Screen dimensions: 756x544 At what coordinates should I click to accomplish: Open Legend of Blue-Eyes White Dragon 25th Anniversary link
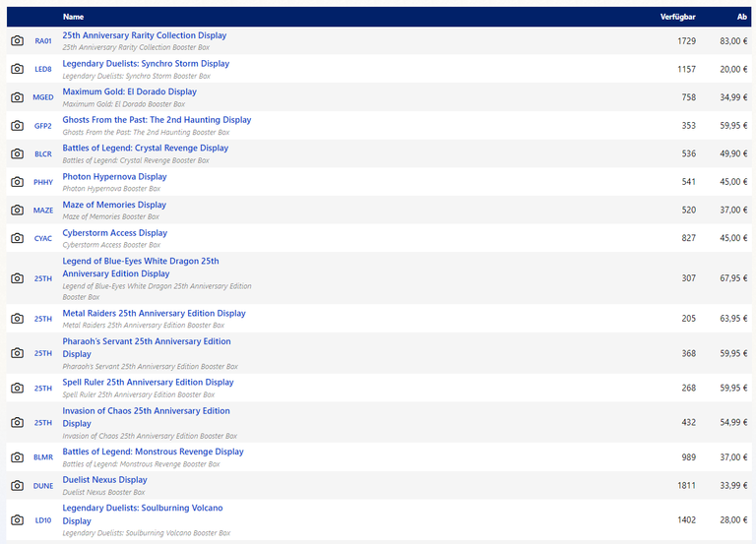point(141,267)
